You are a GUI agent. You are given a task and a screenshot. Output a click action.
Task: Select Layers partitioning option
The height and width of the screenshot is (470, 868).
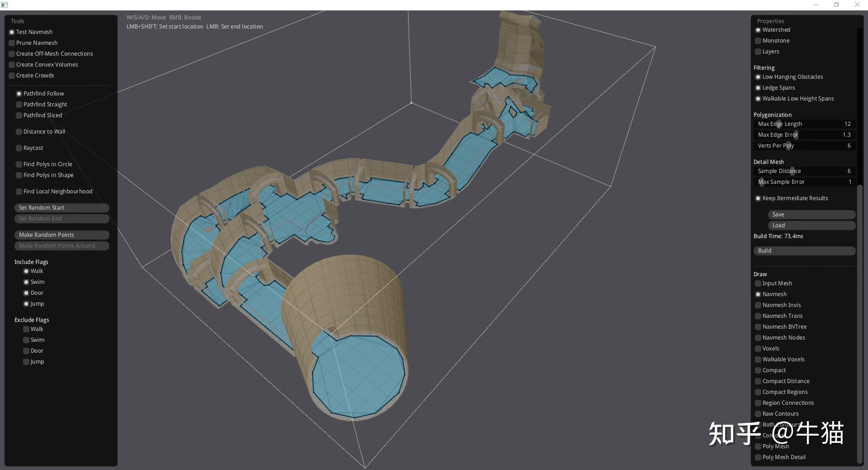pyautogui.click(x=759, y=52)
